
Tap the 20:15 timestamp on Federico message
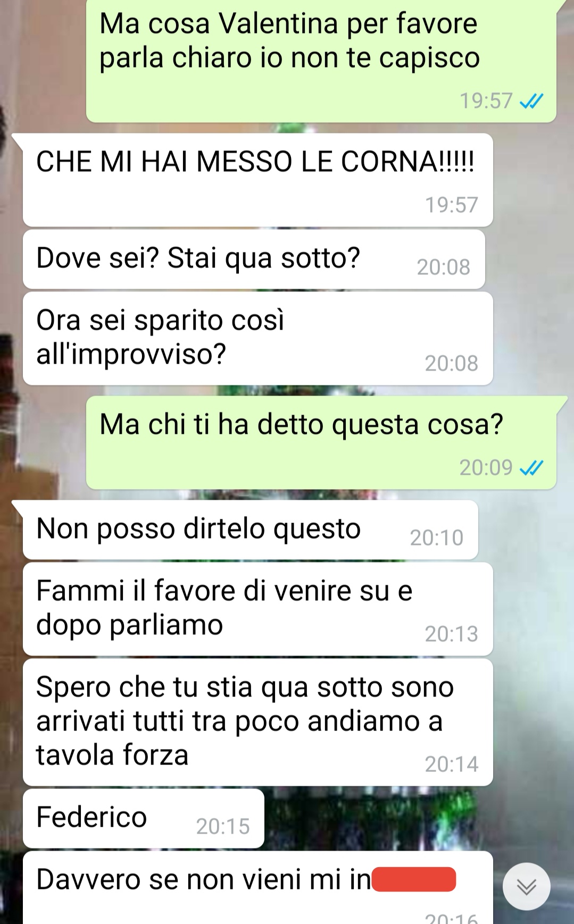pyautogui.click(x=223, y=826)
